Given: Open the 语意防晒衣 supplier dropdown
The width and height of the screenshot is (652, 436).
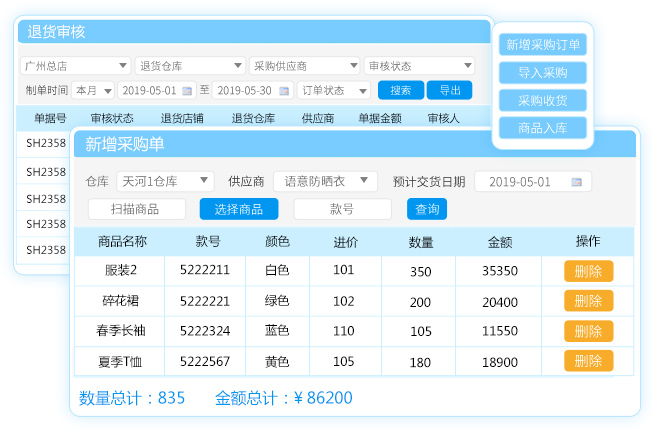Looking at the screenshot, I should [x=325, y=181].
